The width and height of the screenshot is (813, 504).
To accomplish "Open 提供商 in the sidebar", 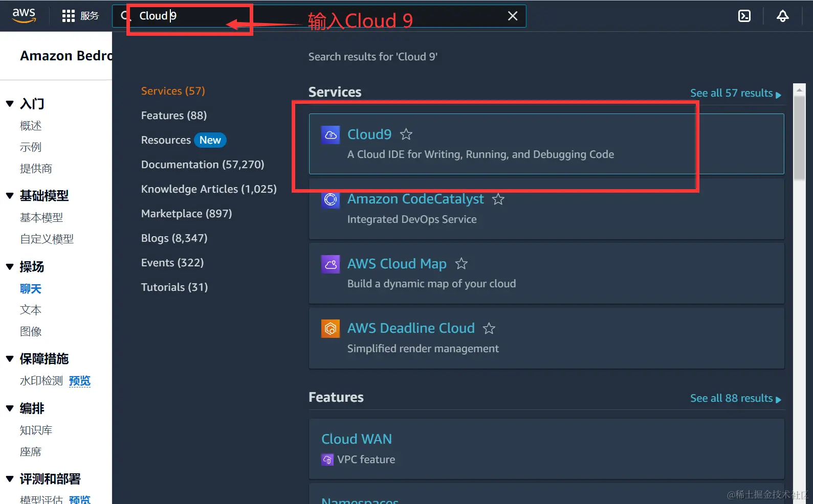I will tap(36, 169).
